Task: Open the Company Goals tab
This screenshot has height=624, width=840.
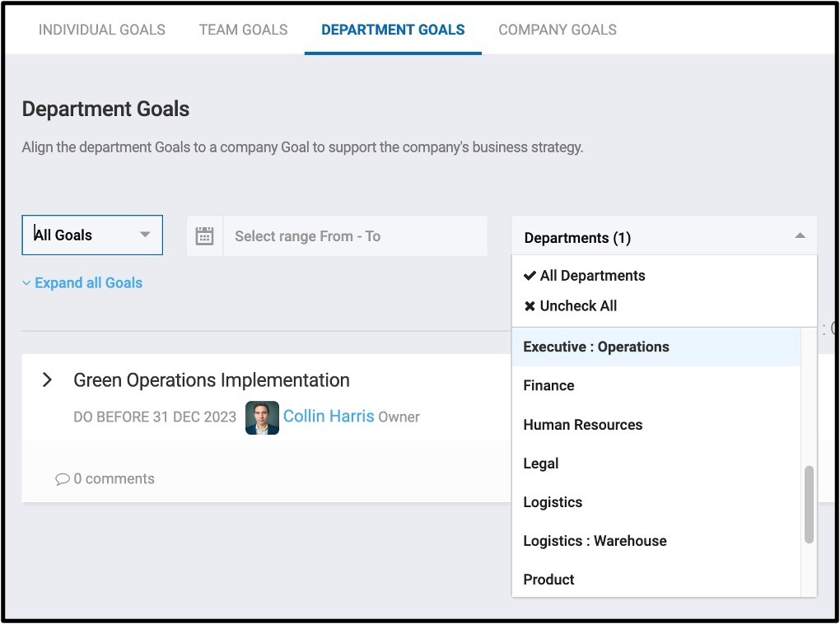Action: coord(558,30)
